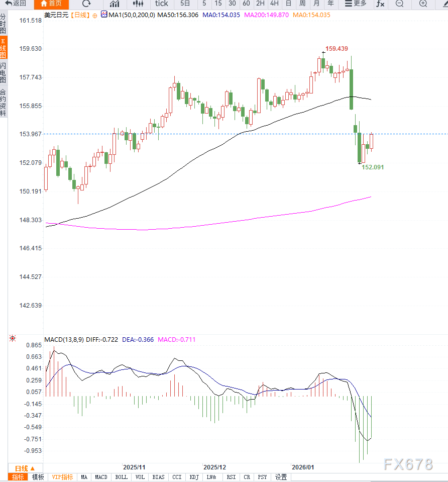This screenshot has width=448, height=482.
Task: Select the BOLL indicator tab
Action: pyautogui.click(x=121, y=477)
